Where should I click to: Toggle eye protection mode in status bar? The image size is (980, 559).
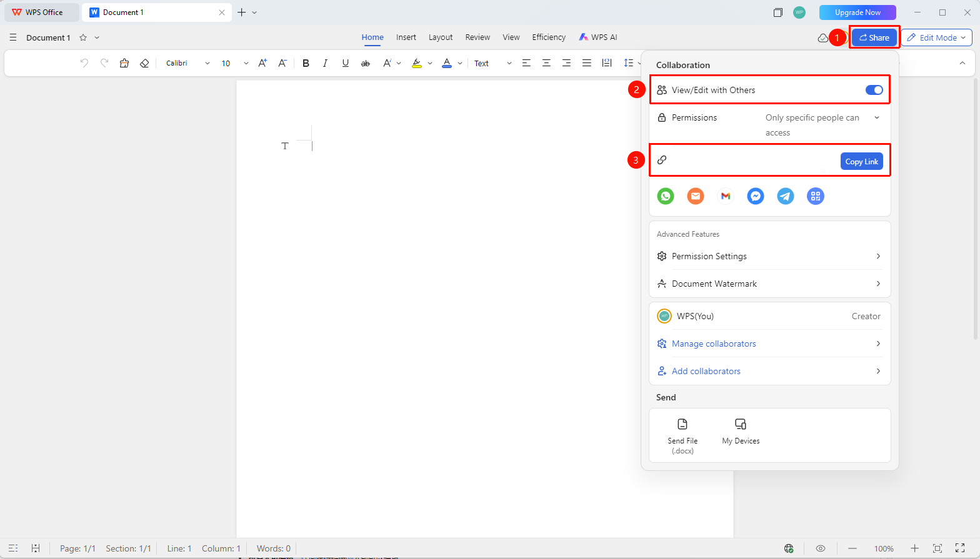point(821,548)
